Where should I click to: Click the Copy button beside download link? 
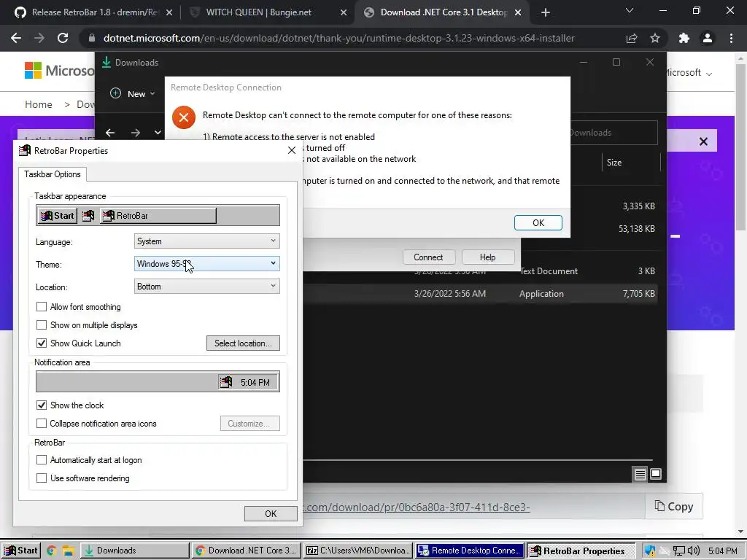click(x=673, y=507)
